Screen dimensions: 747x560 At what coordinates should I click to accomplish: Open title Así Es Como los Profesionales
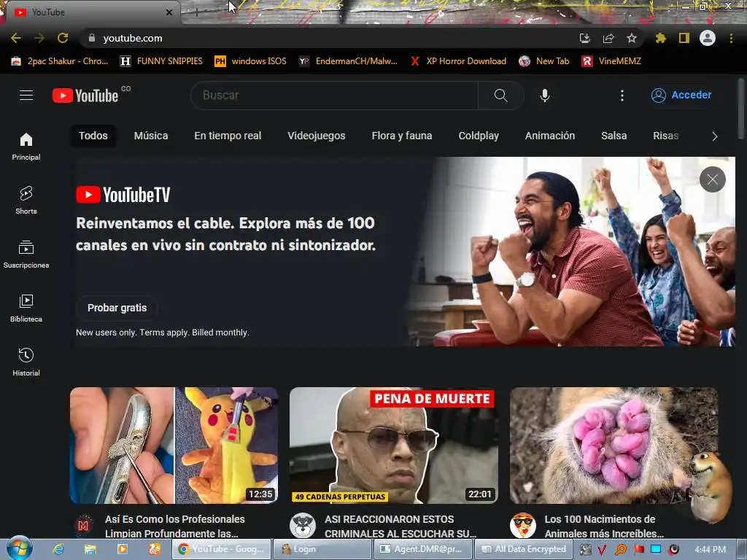(175, 526)
